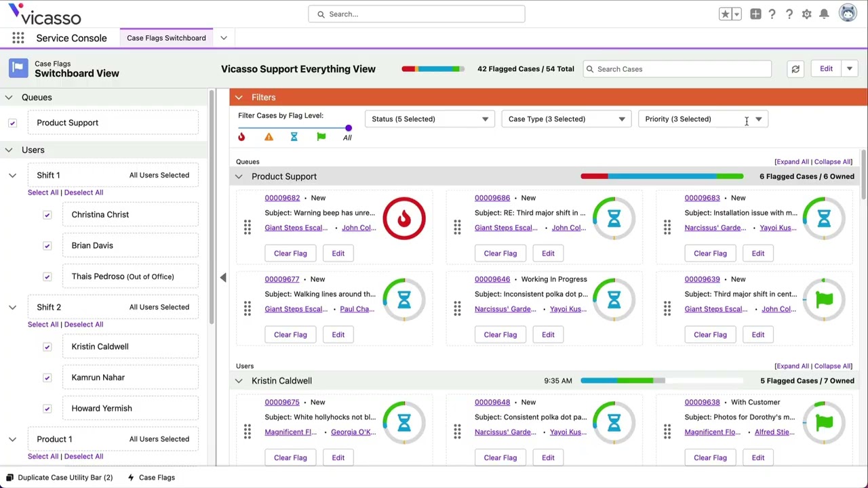Uncheck Kamrun Nahar checkbox
Screen dimensions: 868x488
click(x=47, y=378)
